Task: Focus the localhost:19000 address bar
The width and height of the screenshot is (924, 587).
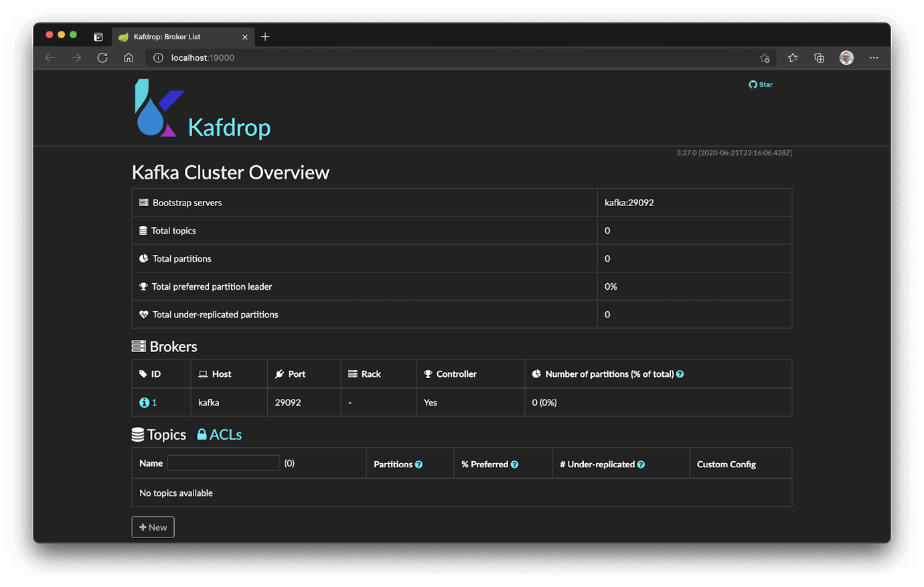Action: coord(462,58)
